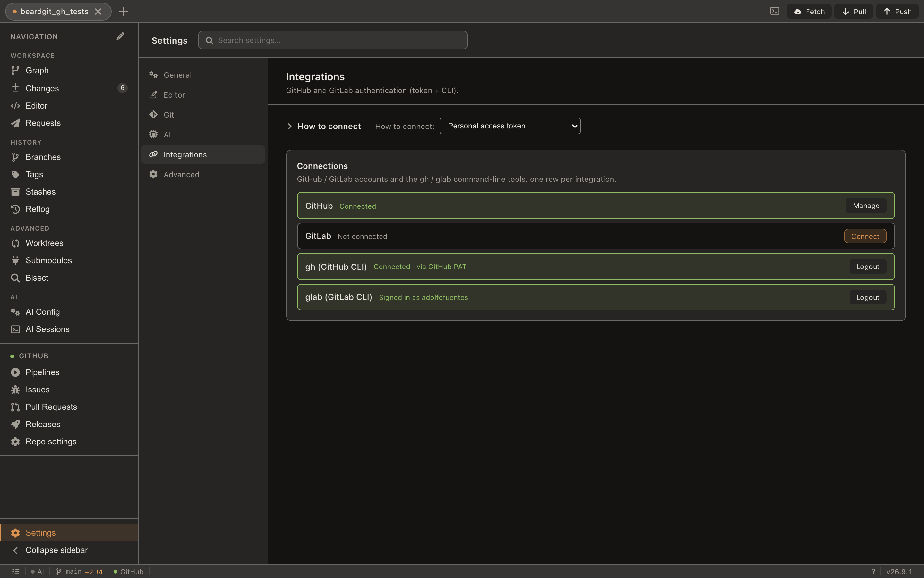
Task: Click Logout for gh (GitHub CLI)
Action: pos(868,267)
